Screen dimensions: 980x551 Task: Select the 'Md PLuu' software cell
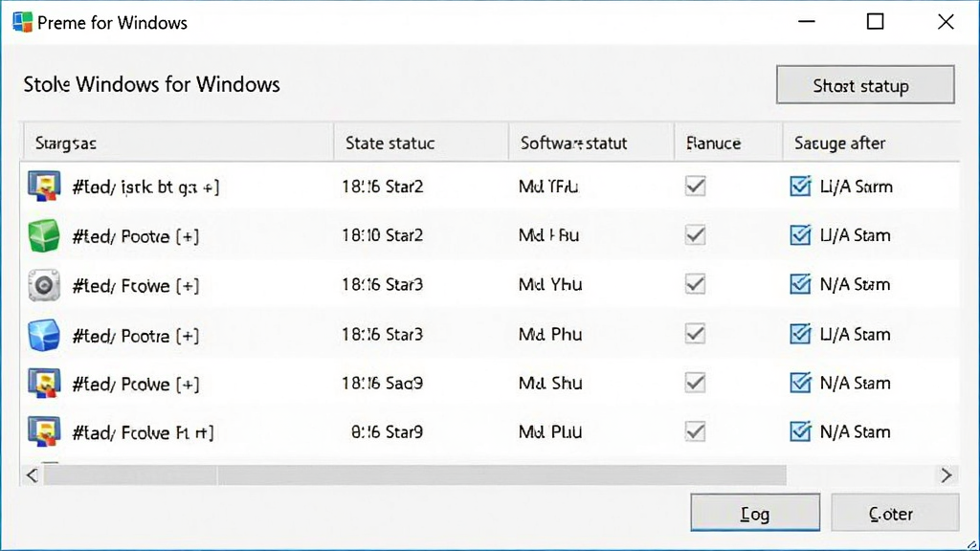pos(550,431)
